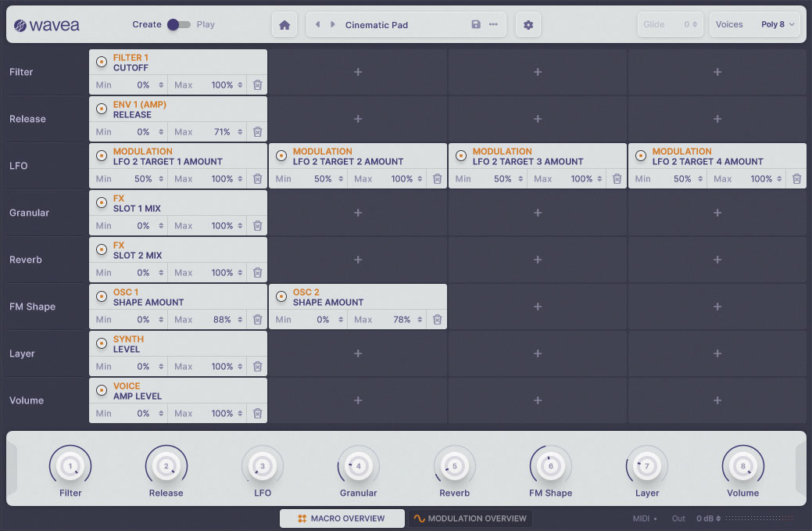Toggle LFO 2 Target 1 Amount indicator
This screenshot has width=812, height=531.
tap(102, 156)
